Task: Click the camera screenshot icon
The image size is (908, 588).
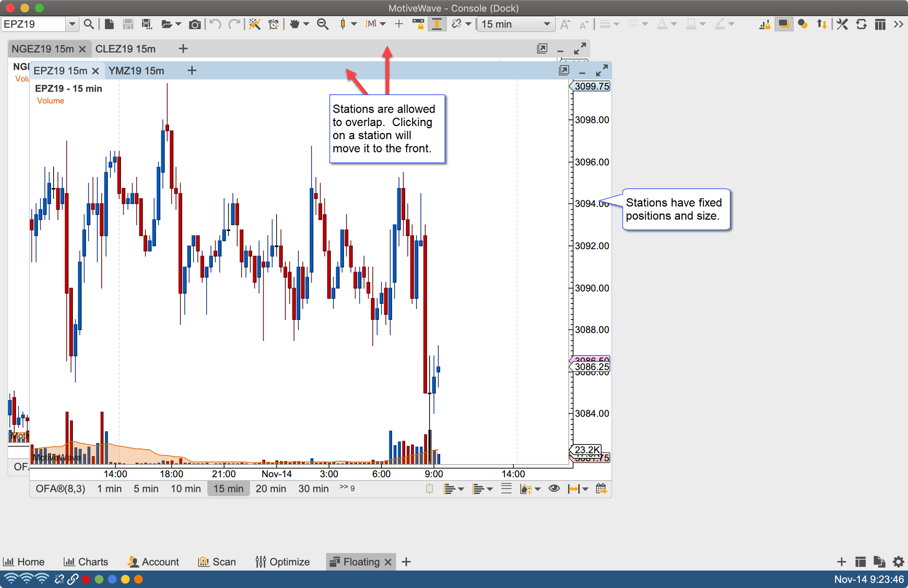Action: click(x=194, y=24)
